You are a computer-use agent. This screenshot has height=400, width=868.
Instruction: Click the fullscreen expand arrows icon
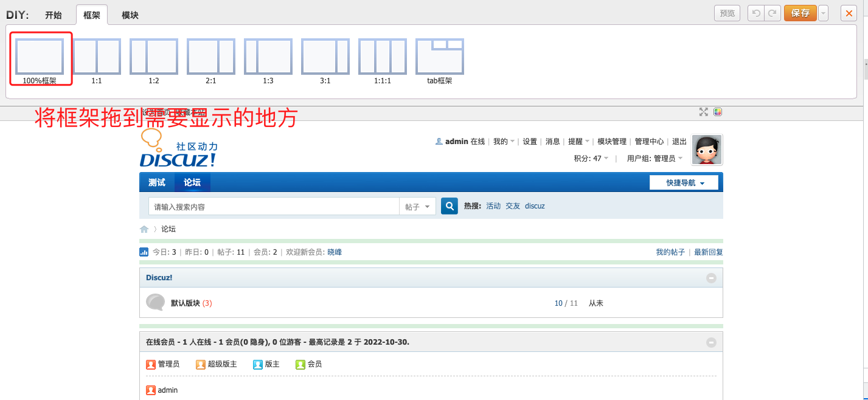click(x=704, y=112)
